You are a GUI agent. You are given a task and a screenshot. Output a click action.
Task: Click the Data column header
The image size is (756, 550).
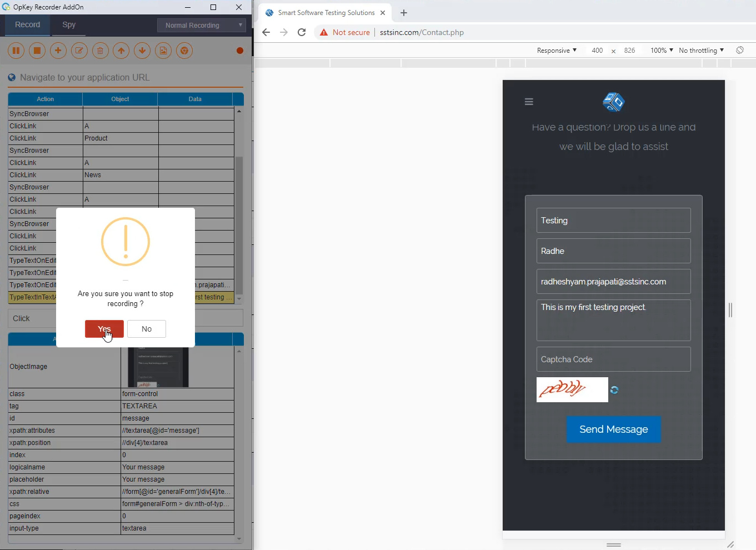point(195,99)
